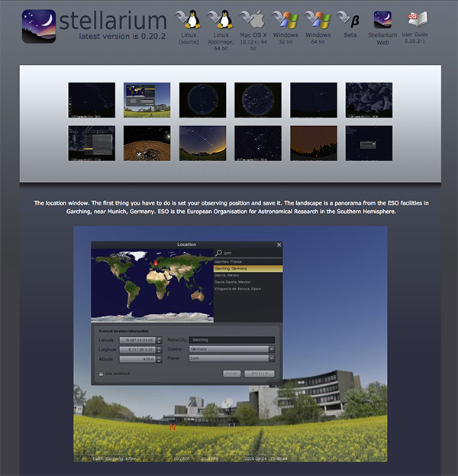Select 'Garches, France' in location list
This screenshot has height=476, width=458.
[248, 261]
